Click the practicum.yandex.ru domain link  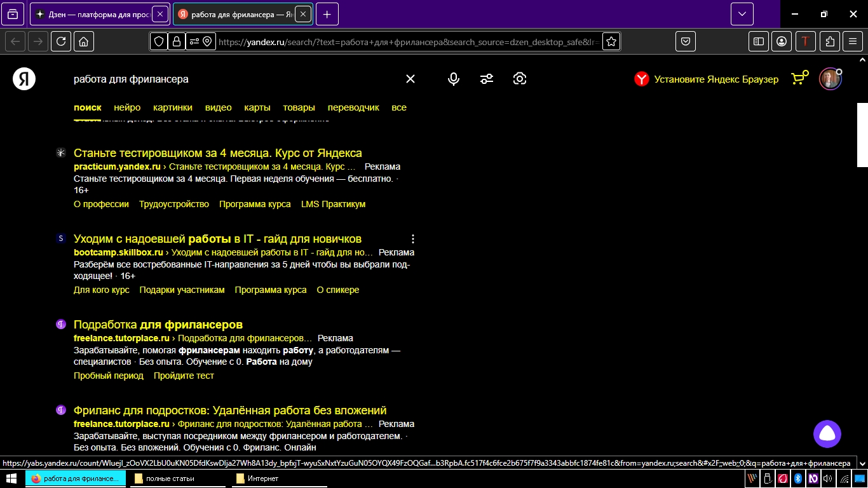point(118,166)
